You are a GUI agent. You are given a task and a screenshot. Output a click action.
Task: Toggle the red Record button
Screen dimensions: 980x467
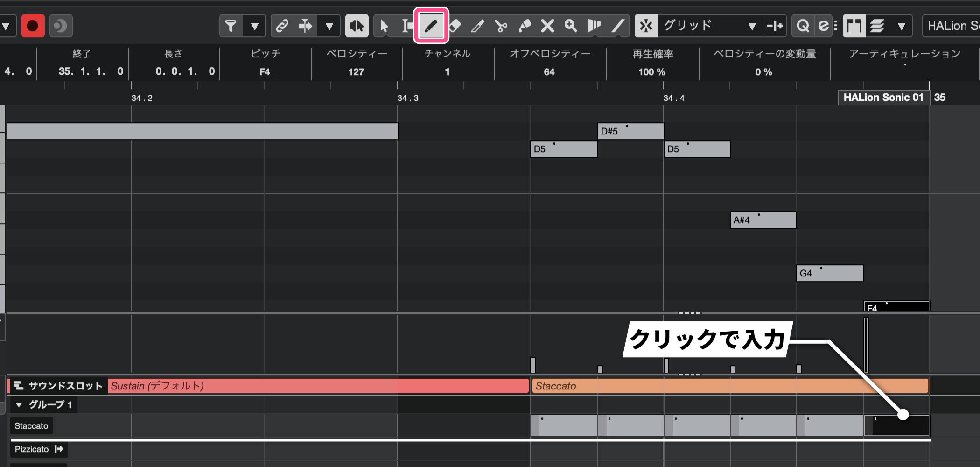click(x=32, y=26)
